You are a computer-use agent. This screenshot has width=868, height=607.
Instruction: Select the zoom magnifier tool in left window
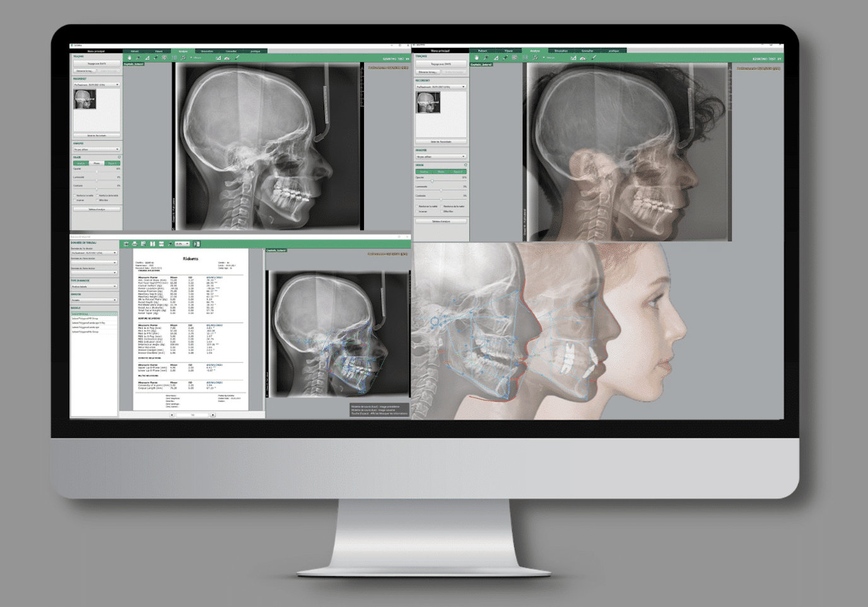[x=138, y=57]
